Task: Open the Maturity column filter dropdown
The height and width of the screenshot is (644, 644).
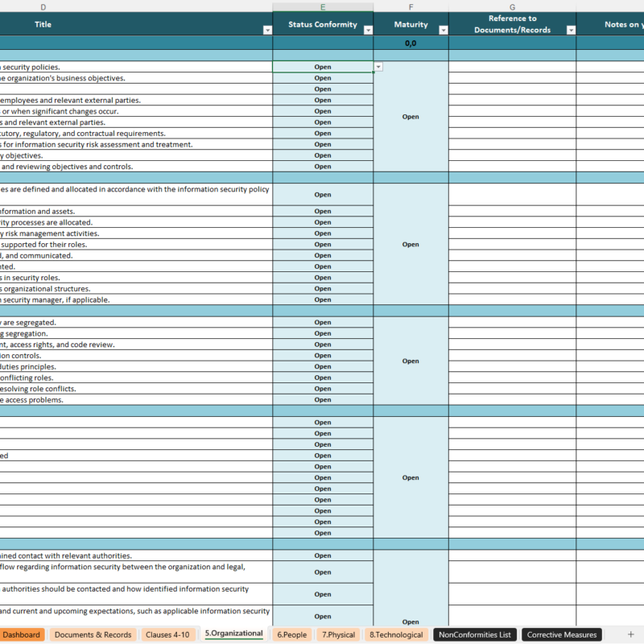Action: [x=442, y=30]
